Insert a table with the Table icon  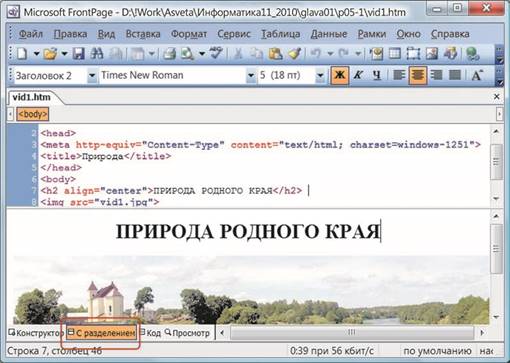point(395,53)
